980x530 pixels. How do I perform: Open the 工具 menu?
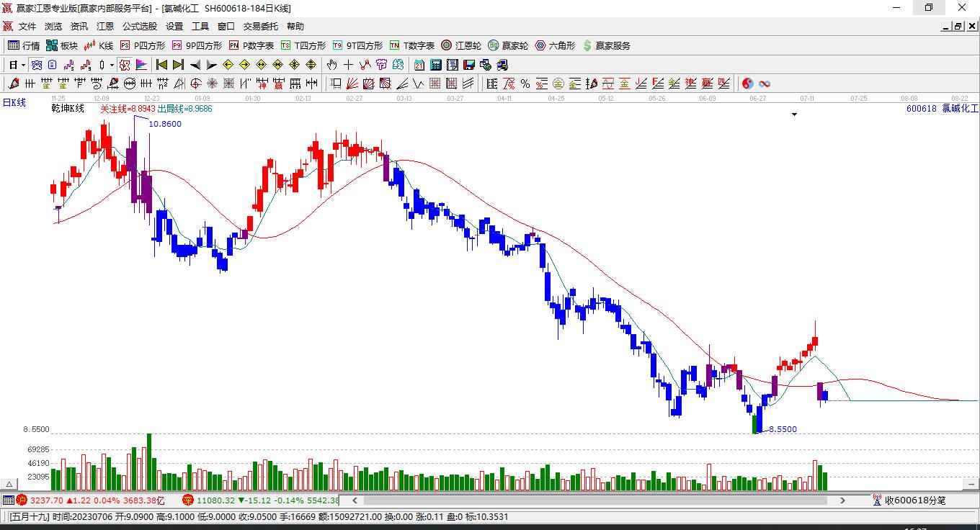tap(200, 27)
